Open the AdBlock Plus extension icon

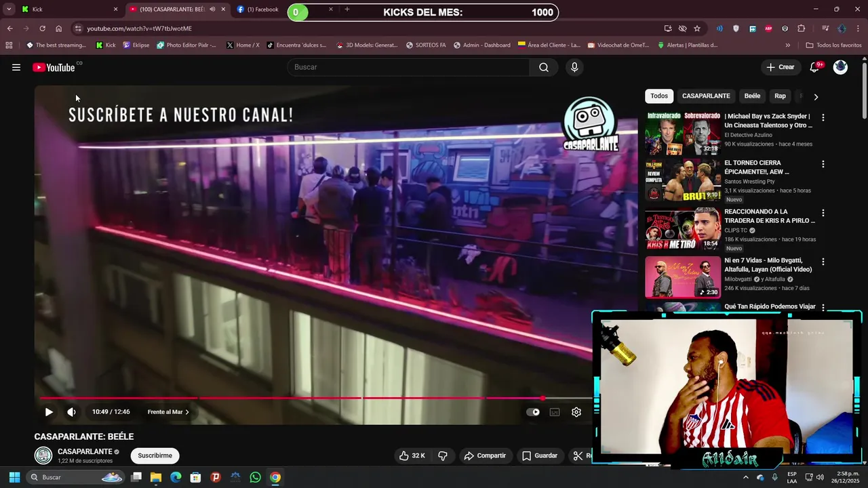tap(768, 28)
